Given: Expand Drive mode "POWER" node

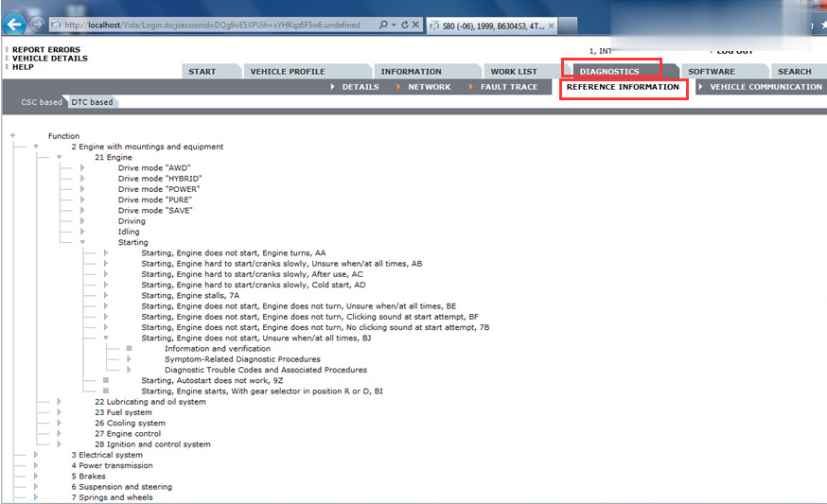Looking at the screenshot, I should (x=82, y=189).
